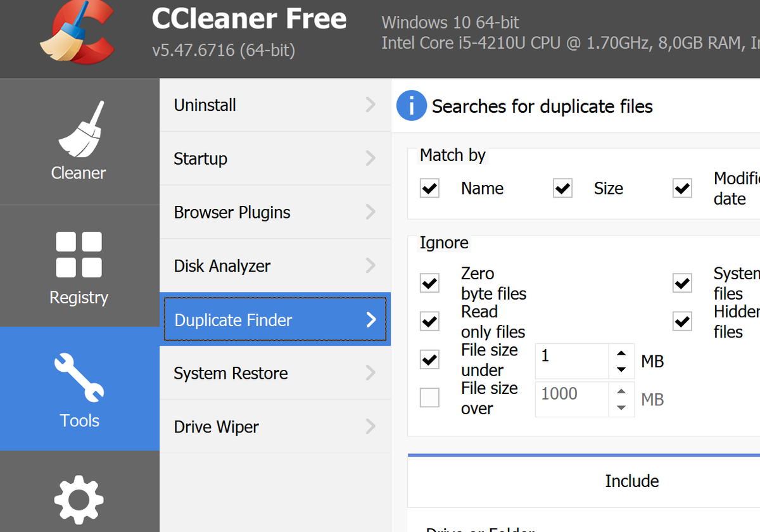Click the chevron next to Disk Analyzer
The width and height of the screenshot is (760, 532).
point(371,266)
